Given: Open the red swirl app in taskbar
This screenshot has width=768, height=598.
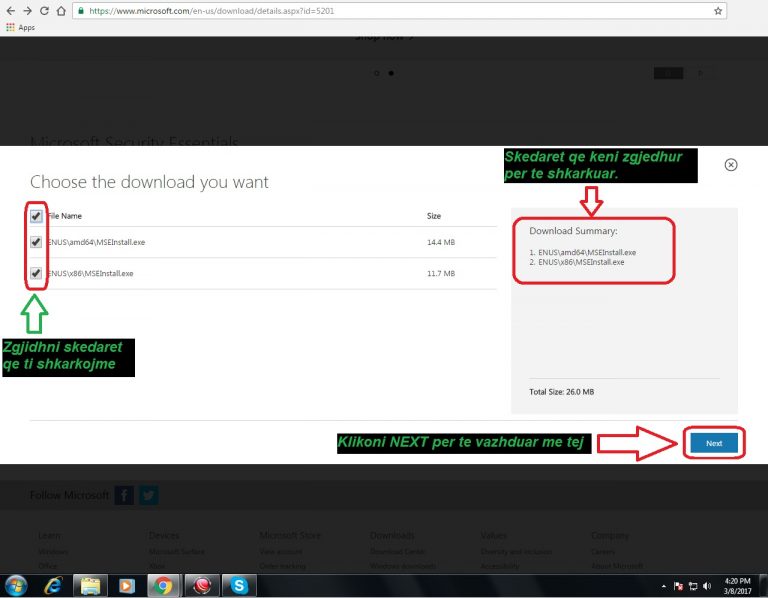Looking at the screenshot, I should (202, 586).
